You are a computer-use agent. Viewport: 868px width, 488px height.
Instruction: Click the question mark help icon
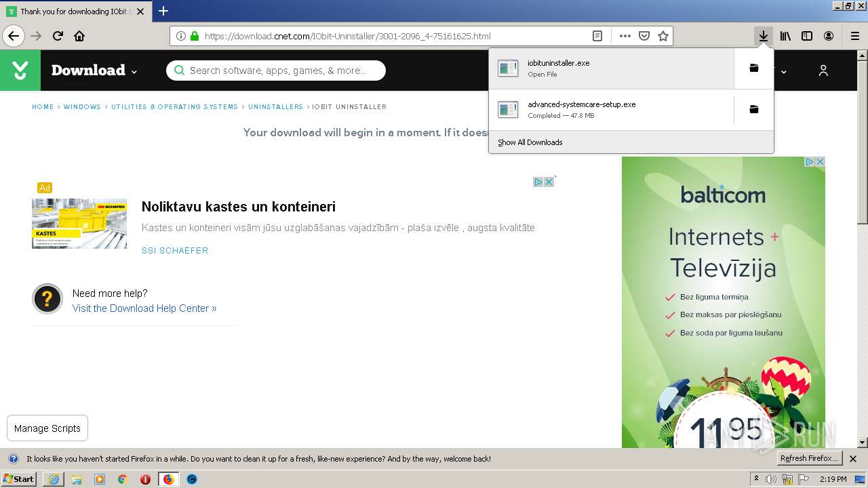tap(47, 299)
